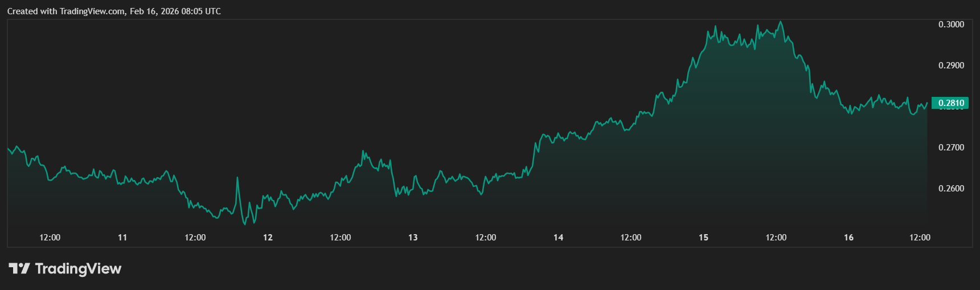
Task: Click the chart line's highest peak near 0.3000
Action: coord(780,22)
